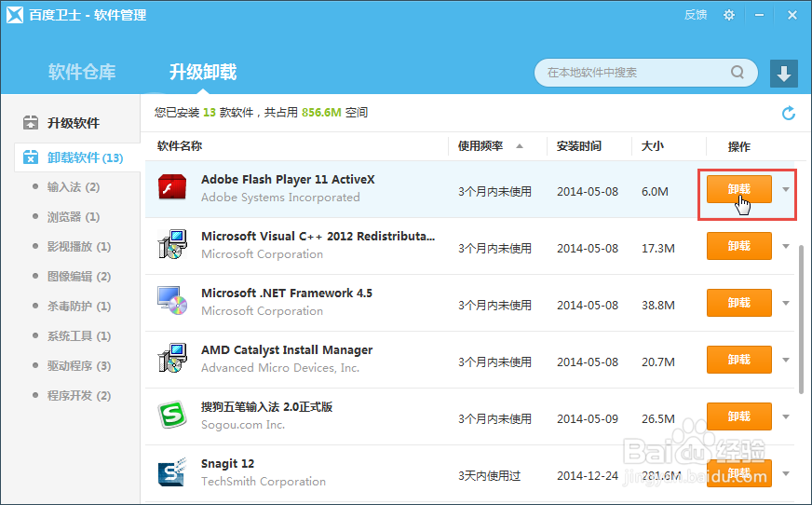
Task: Expand dropdown next to Visual C++ uninstall
Action: click(x=786, y=247)
